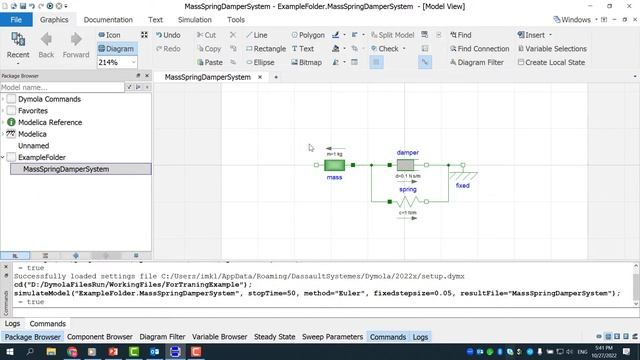
Task: Click the line style icon below fill color
Action: [x=336, y=62]
